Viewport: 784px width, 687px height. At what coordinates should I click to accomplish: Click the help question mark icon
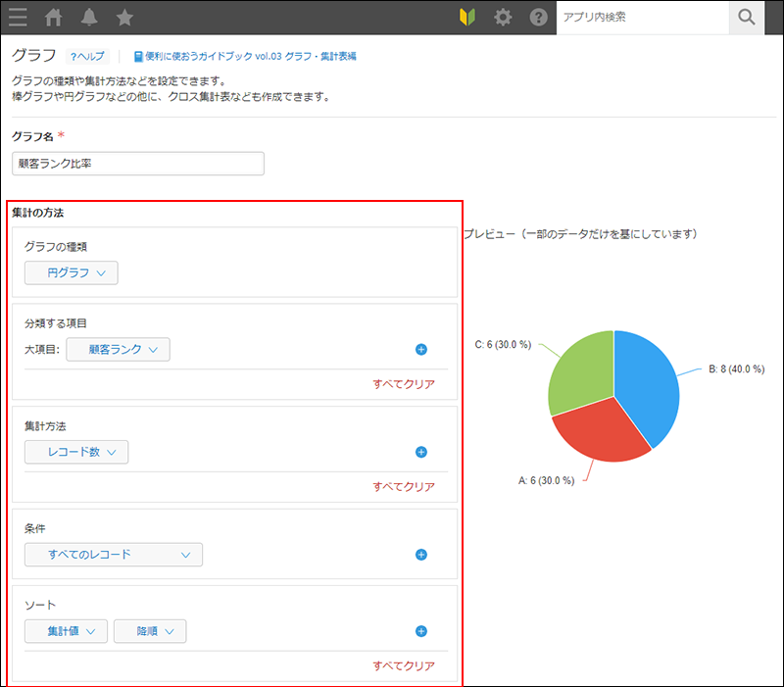538,16
